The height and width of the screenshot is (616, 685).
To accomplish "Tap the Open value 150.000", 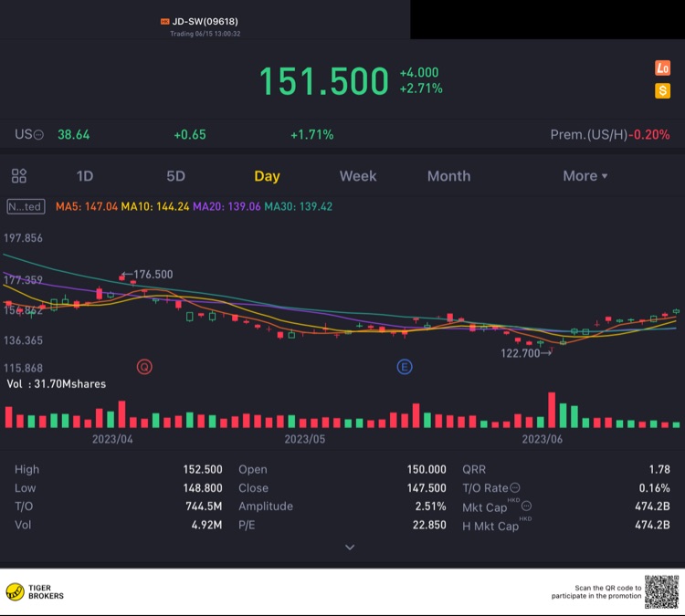I will (x=427, y=469).
